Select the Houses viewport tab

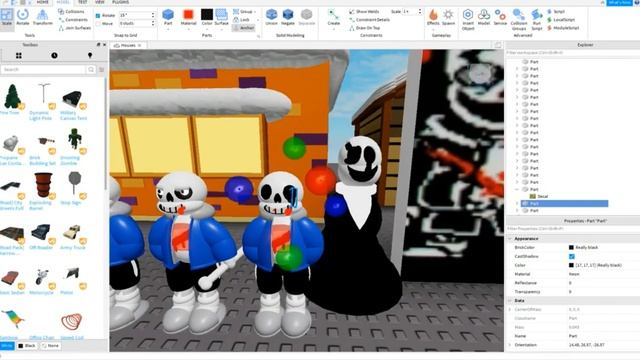click(127, 45)
